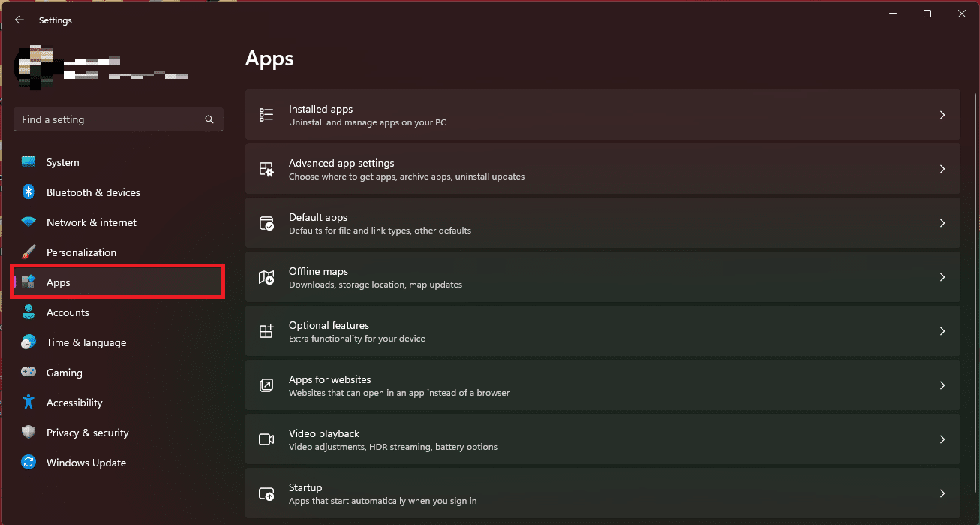Screen dimensions: 980x525
Task: Open Advanced app settings
Action: [603, 169]
